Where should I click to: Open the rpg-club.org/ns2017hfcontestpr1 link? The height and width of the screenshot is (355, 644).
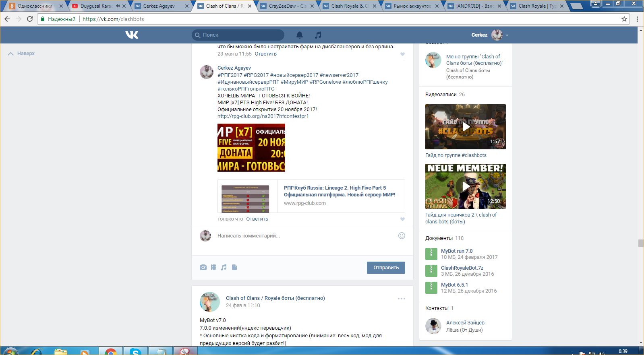click(x=263, y=116)
